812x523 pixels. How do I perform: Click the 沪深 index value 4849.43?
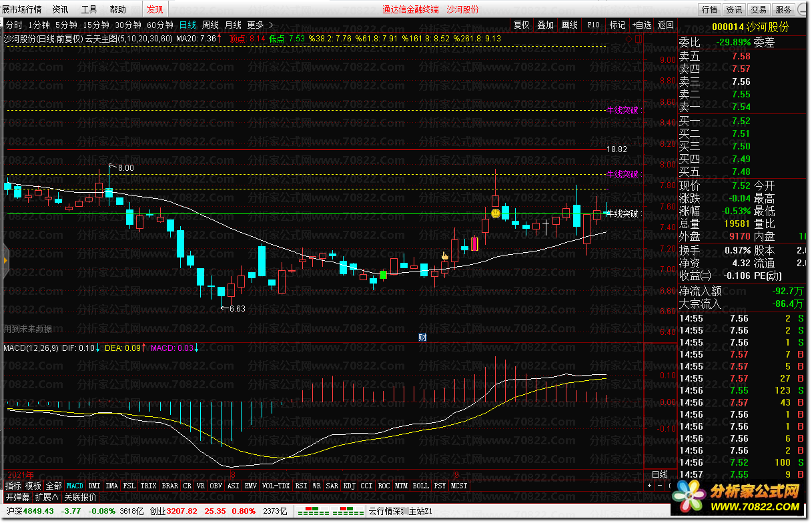pos(39,512)
